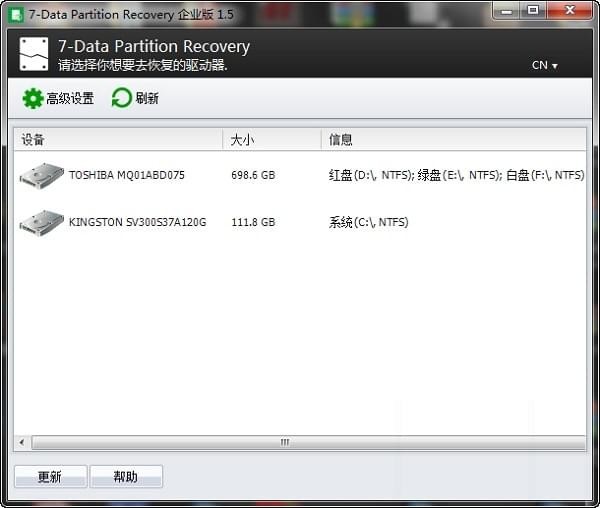The width and height of the screenshot is (600, 508).
Task: Select the TOSHIBA MQ01ABD075 drive icon
Action: coord(41,176)
